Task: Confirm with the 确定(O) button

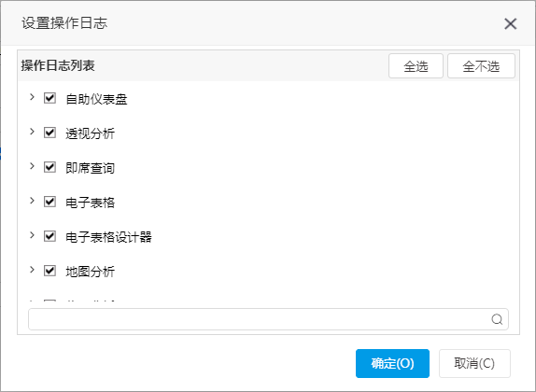Action: tap(392, 363)
